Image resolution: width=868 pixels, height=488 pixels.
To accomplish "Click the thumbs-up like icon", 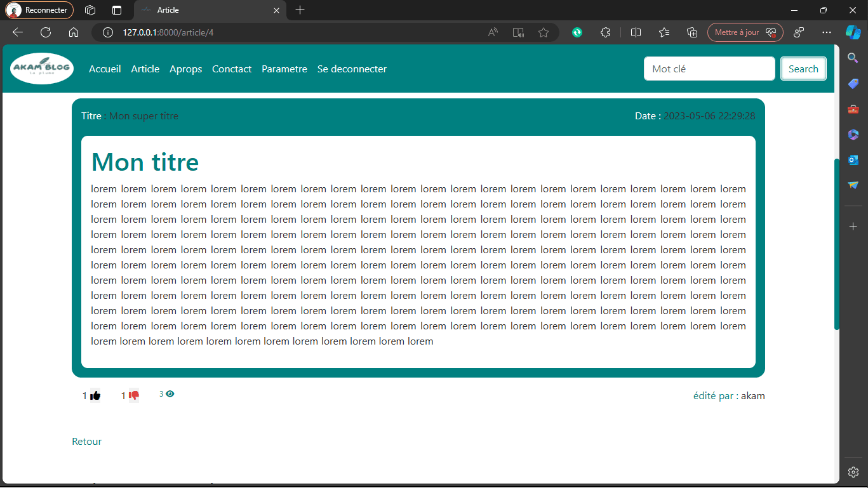I will click(95, 395).
